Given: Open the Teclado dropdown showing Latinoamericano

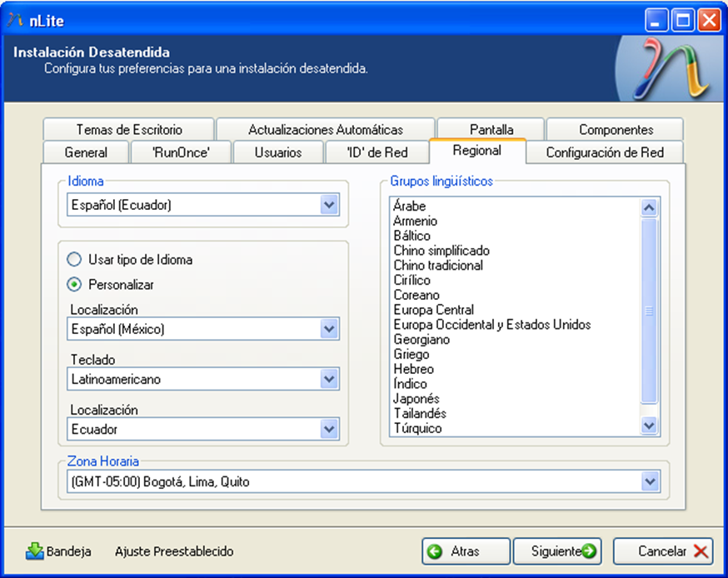Looking at the screenshot, I should click(x=203, y=379).
